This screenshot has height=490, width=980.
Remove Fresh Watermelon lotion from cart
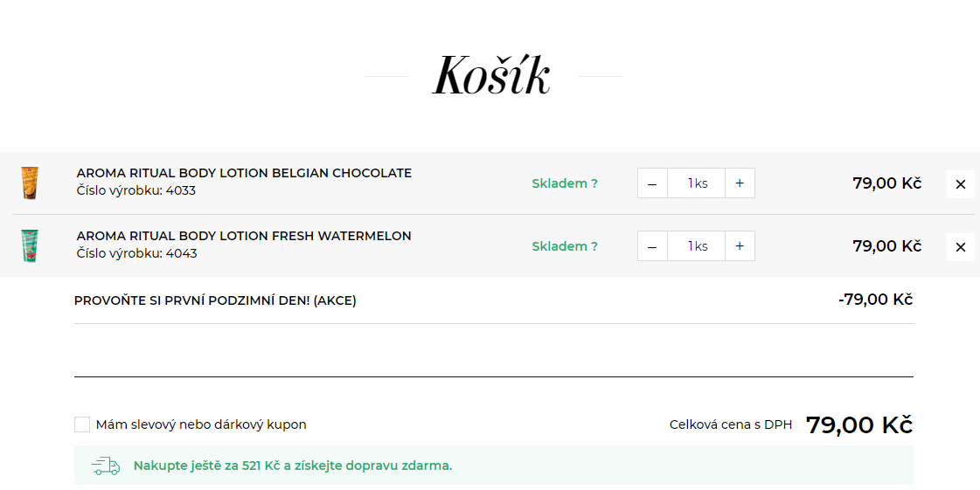pos(960,247)
